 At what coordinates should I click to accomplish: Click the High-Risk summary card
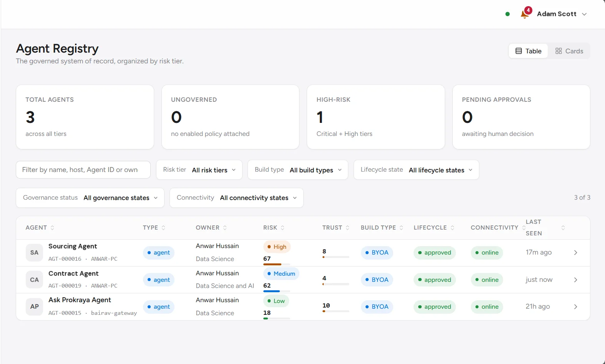pos(376,117)
